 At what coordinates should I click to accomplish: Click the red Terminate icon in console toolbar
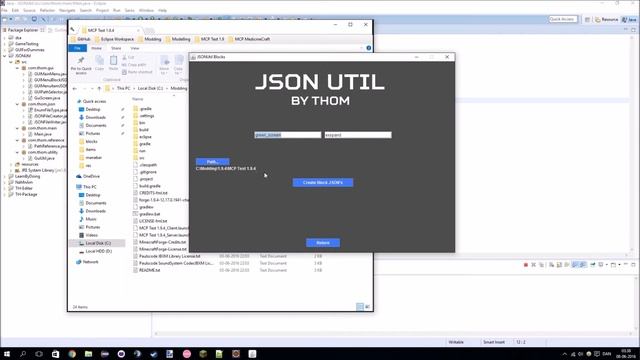coord(526,265)
